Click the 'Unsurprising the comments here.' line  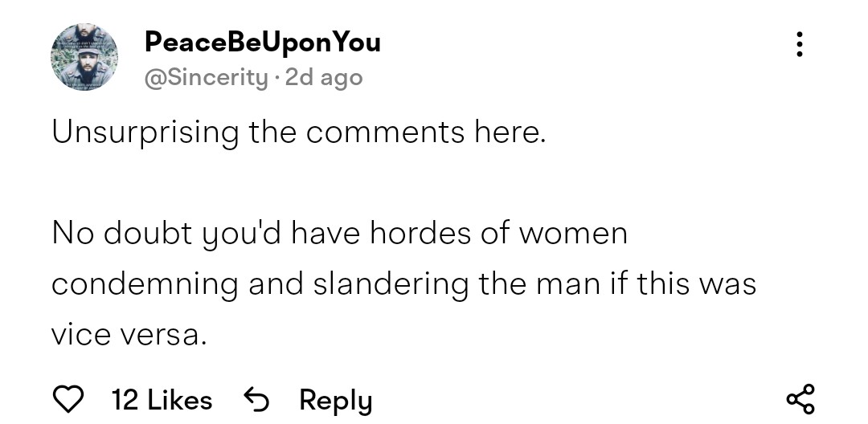[298, 132]
